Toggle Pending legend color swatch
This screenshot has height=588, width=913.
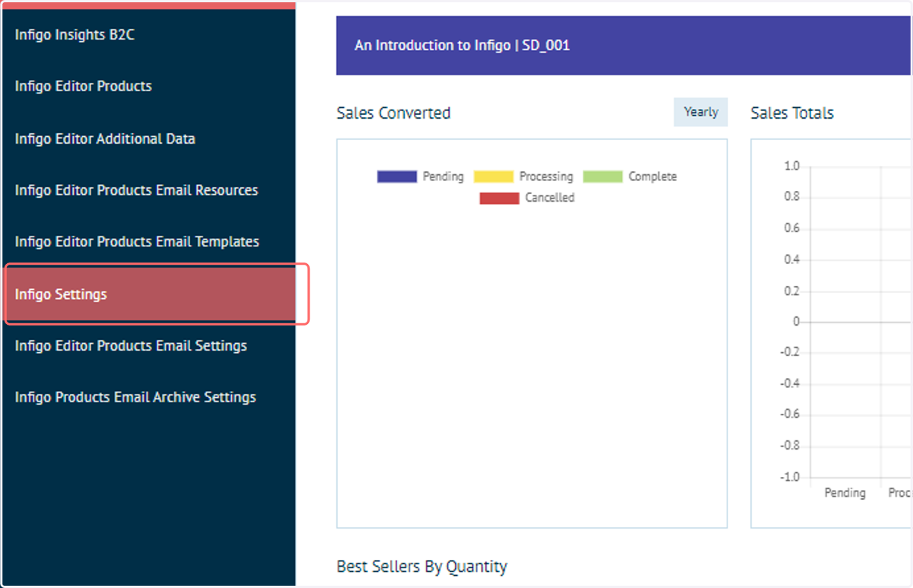pyautogui.click(x=397, y=176)
